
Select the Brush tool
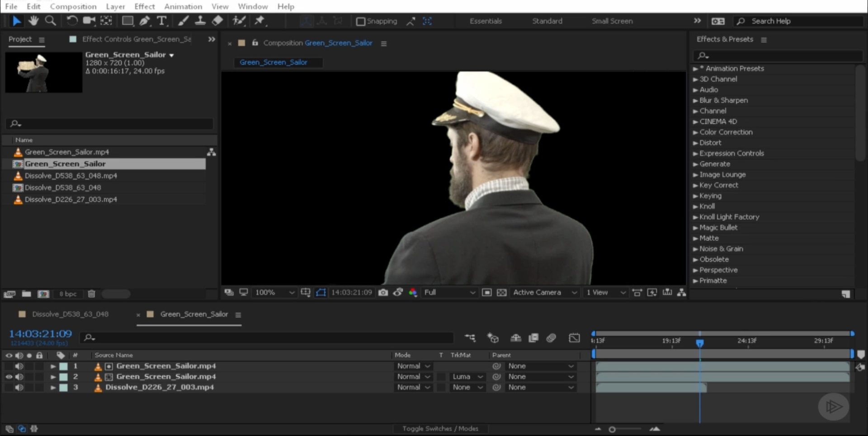[183, 21]
